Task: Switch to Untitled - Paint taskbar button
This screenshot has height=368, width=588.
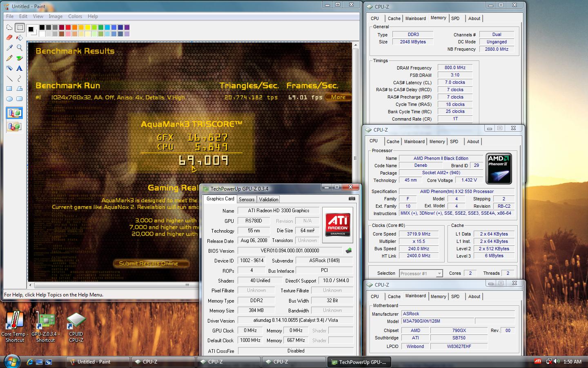Action: tap(98, 362)
